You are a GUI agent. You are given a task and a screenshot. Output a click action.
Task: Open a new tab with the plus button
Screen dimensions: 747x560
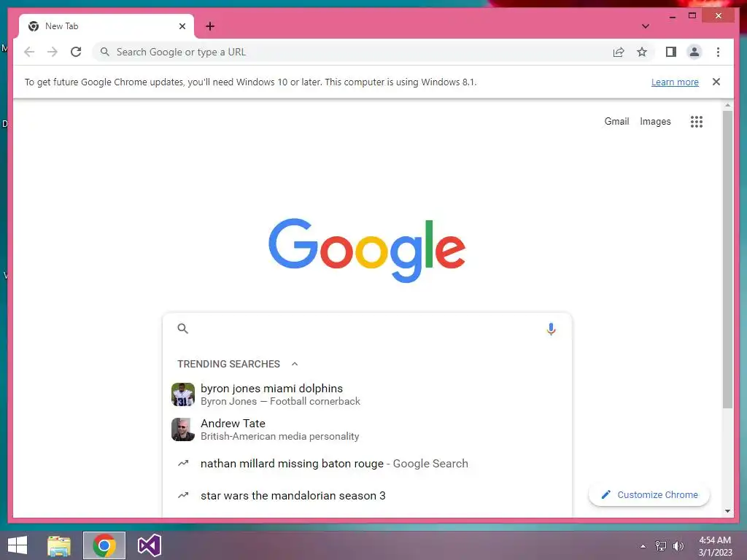[210, 26]
